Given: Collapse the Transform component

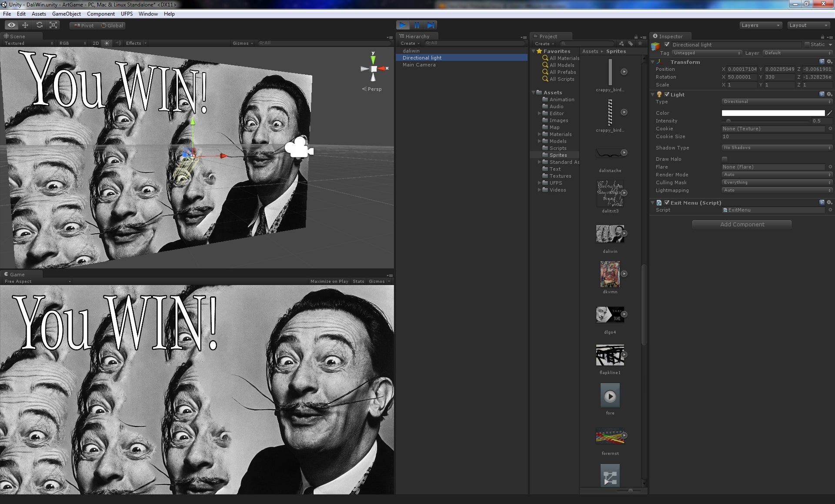Looking at the screenshot, I should click(653, 62).
